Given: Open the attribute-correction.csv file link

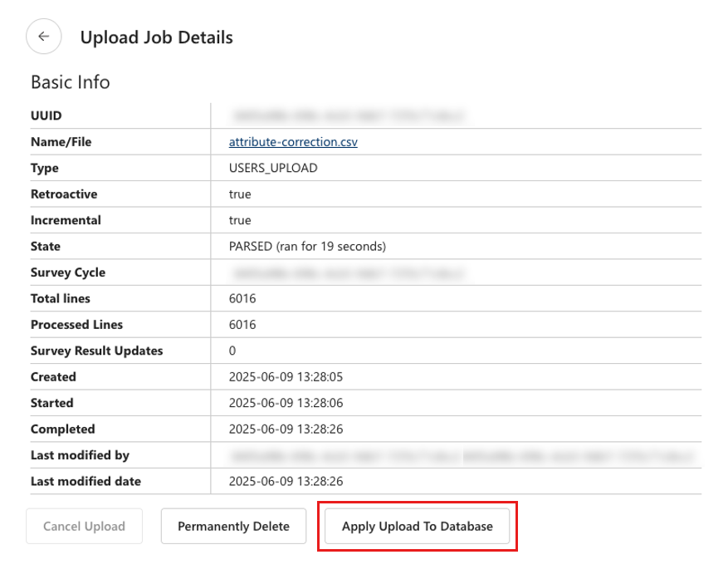Looking at the screenshot, I should coord(293,142).
